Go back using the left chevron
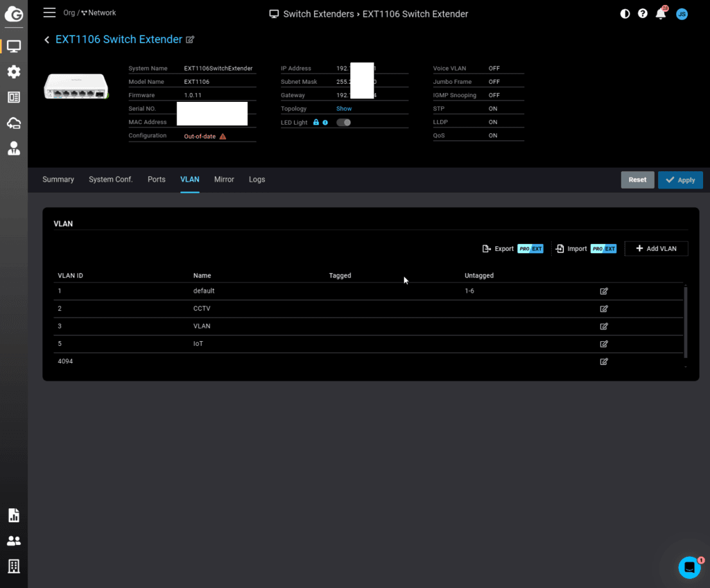 (x=47, y=40)
